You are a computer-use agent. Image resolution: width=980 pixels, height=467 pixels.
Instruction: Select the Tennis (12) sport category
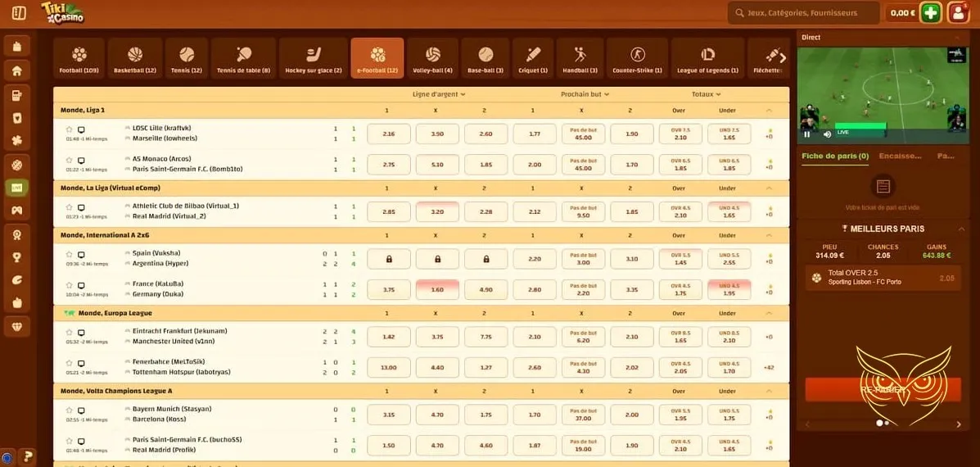click(x=186, y=58)
